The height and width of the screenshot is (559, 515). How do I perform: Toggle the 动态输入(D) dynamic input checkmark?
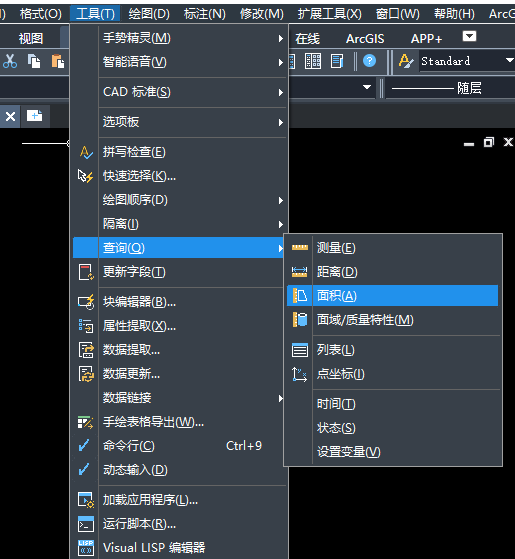[84, 470]
